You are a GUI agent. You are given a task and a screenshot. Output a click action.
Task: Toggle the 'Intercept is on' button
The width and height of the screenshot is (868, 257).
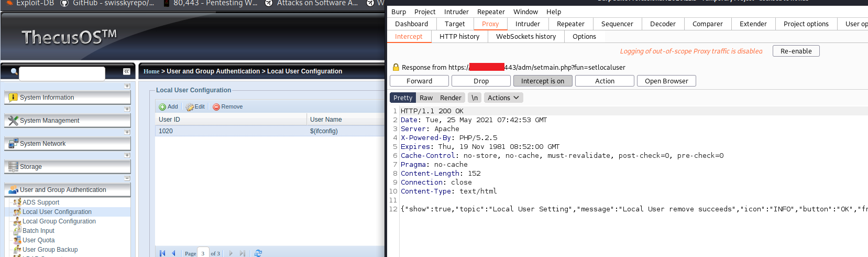coord(542,81)
